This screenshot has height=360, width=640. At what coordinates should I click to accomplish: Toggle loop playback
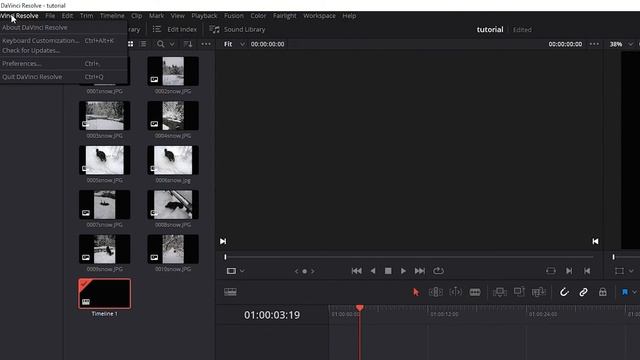(x=438, y=271)
